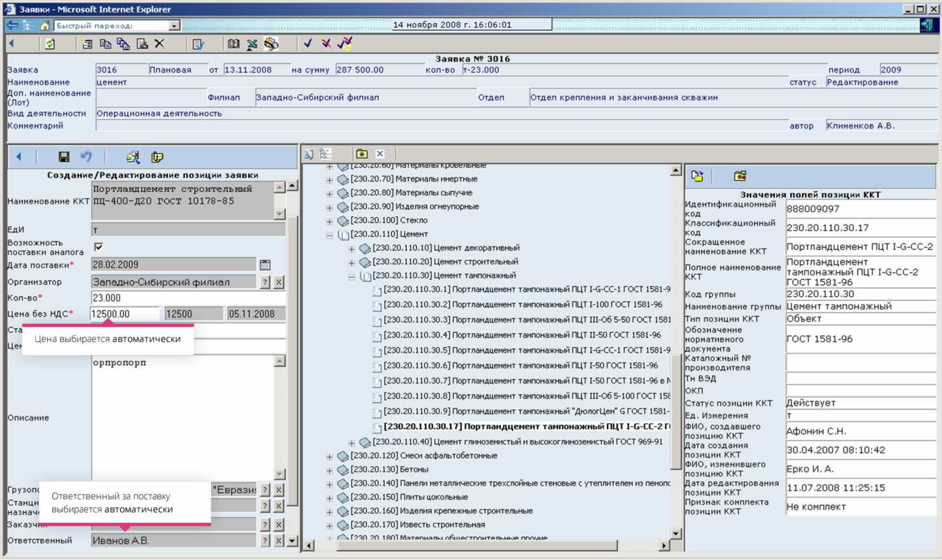
Task: Click the open book icon in the main toolbar
Action: (x=234, y=44)
